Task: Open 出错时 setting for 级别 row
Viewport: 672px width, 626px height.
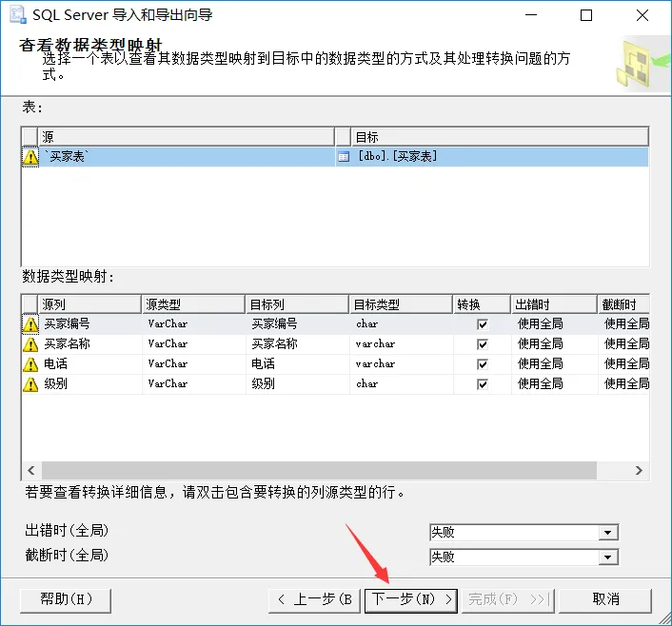Action: pyautogui.click(x=554, y=384)
